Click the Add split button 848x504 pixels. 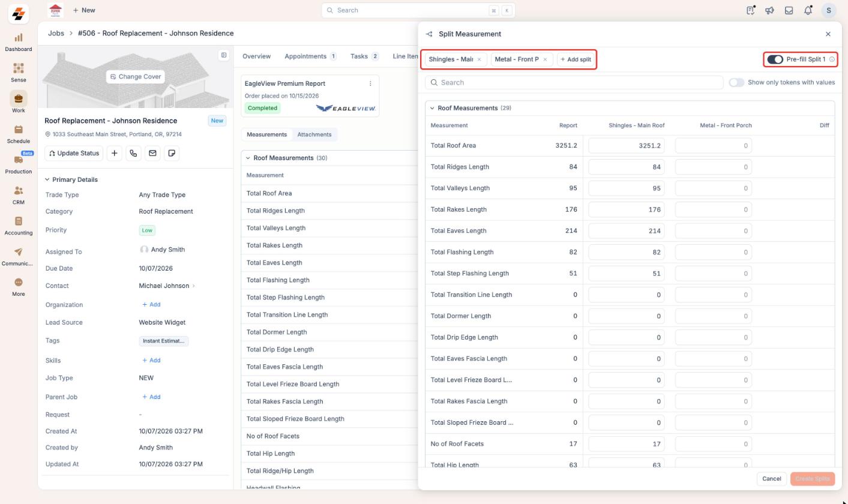(576, 59)
